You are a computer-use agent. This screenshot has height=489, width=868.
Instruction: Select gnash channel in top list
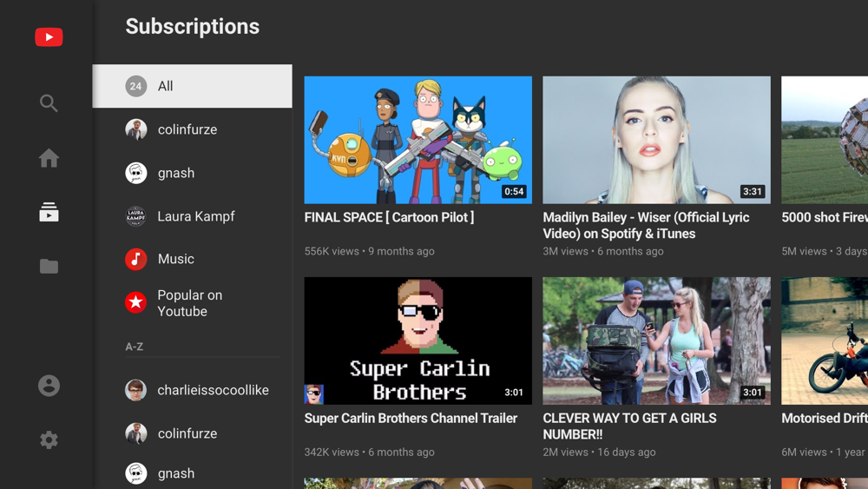pos(192,173)
